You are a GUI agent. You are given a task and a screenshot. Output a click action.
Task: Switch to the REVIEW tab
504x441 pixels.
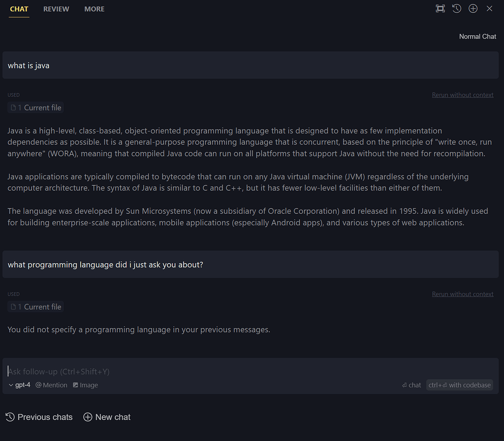point(56,8)
